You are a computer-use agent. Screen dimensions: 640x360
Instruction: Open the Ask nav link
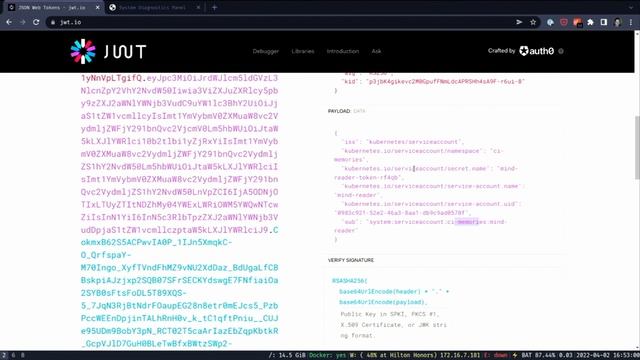[x=376, y=51]
